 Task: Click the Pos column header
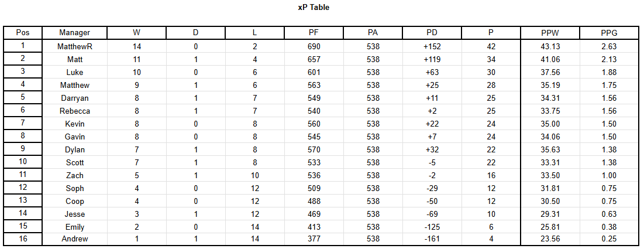click(23, 33)
